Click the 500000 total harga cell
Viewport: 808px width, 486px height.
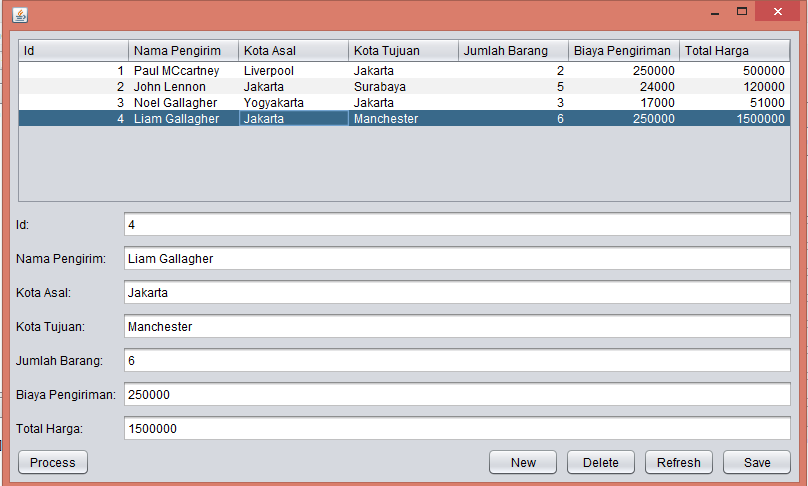click(734, 70)
